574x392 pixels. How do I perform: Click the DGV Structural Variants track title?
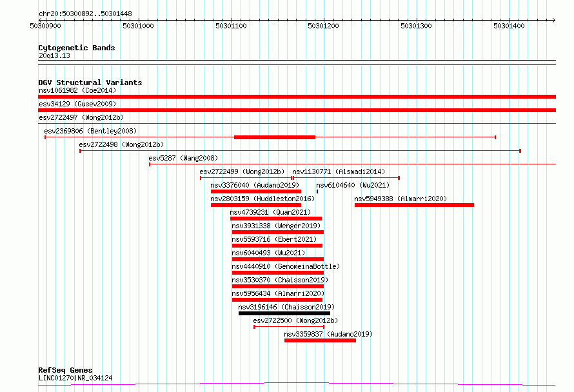(90, 83)
